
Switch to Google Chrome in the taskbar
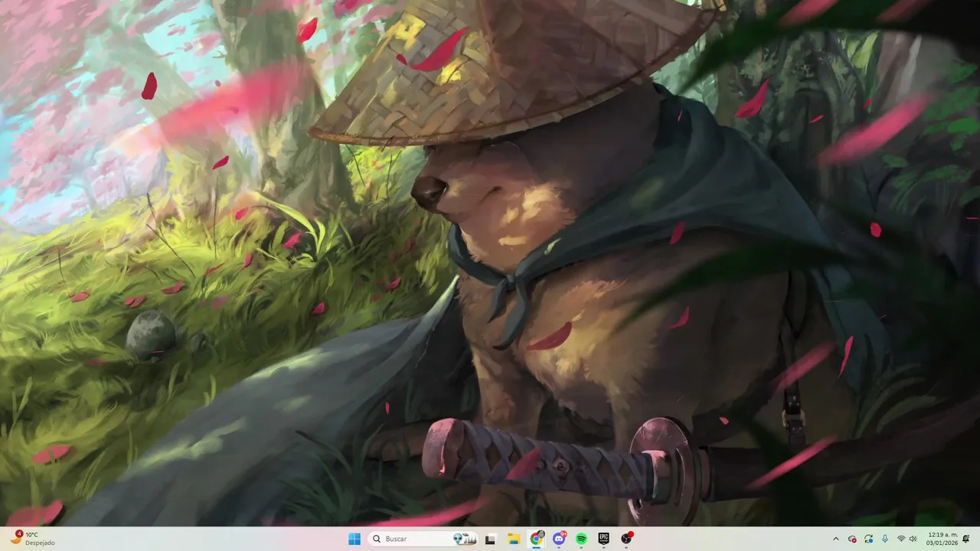[537, 539]
